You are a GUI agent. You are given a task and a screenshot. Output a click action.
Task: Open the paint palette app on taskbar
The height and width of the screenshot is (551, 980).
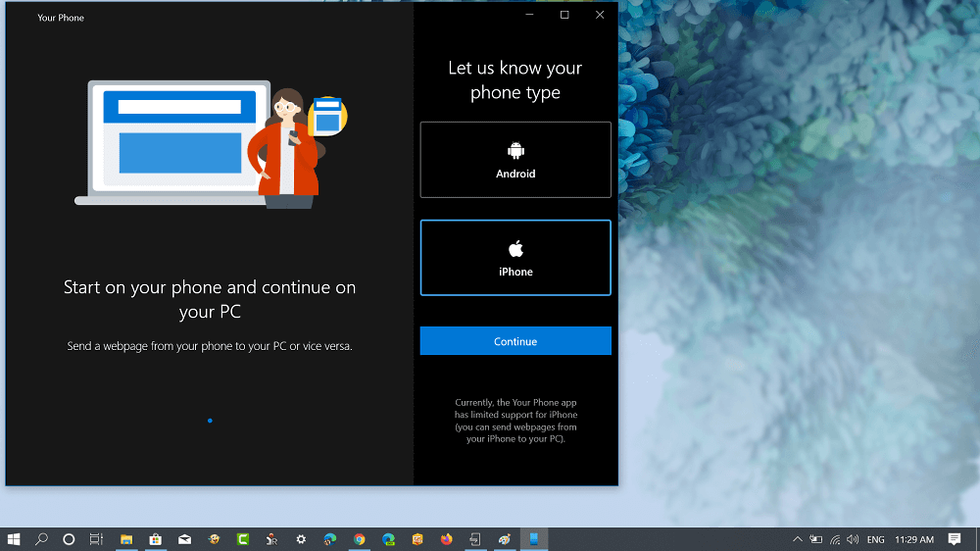tap(505, 539)
